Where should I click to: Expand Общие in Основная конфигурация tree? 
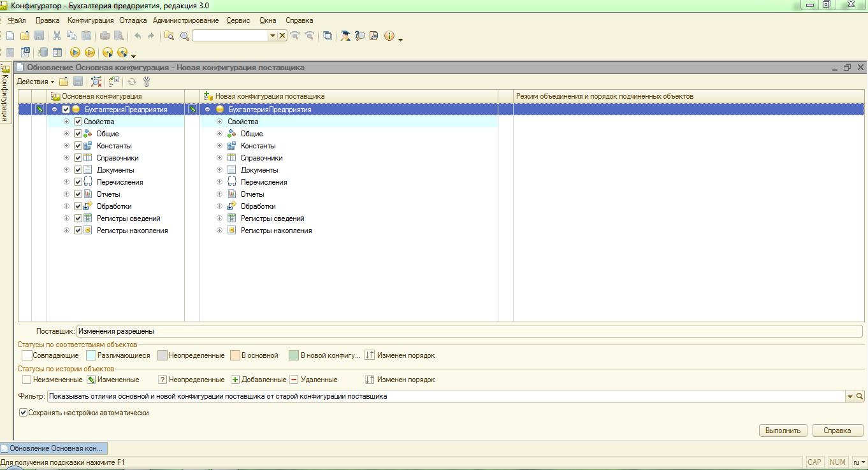pyautogui.click(x=66, y=134)
